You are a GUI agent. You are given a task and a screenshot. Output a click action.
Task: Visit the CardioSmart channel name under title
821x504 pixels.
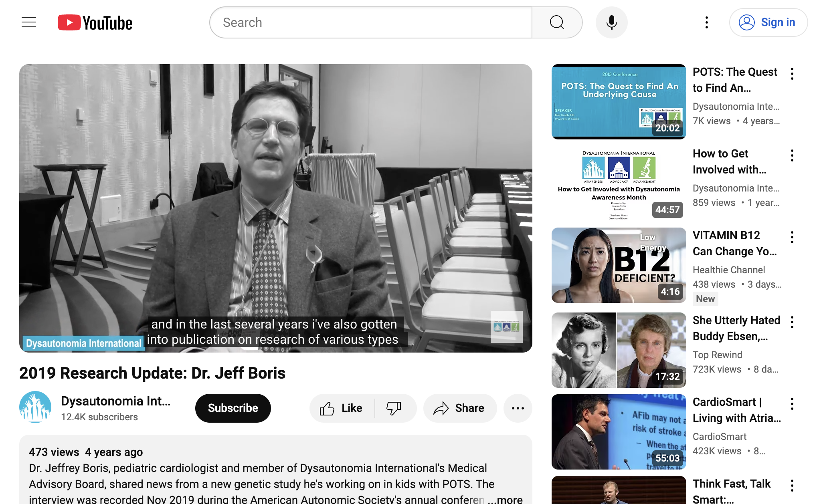(720, 437)
